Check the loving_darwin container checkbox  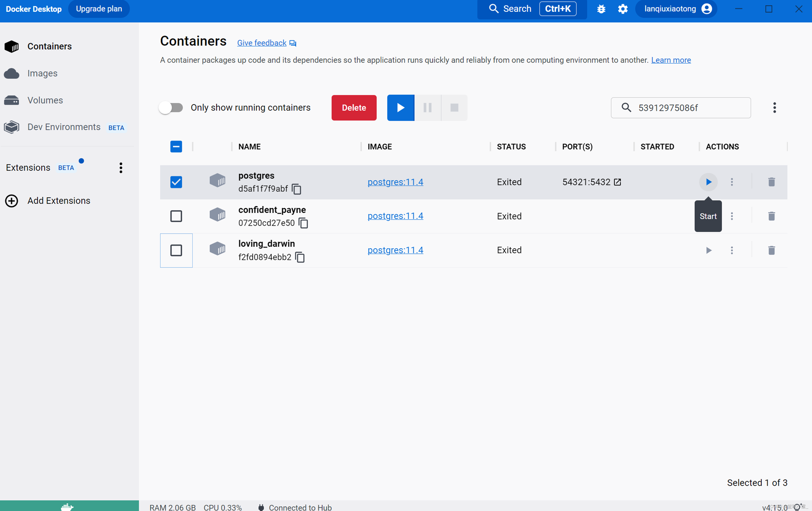tap(176, 250)
